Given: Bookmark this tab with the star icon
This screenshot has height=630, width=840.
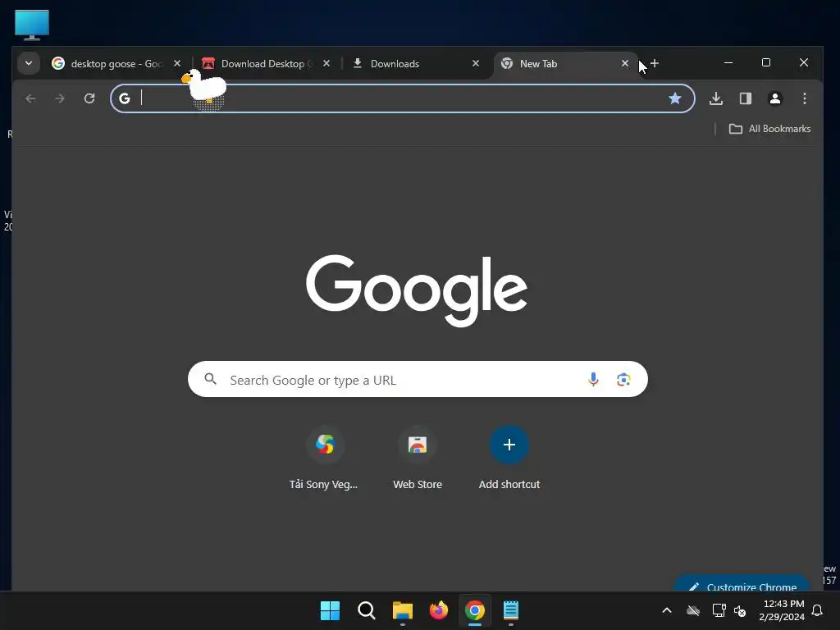Looking at the screenshot, I should 675,98.
